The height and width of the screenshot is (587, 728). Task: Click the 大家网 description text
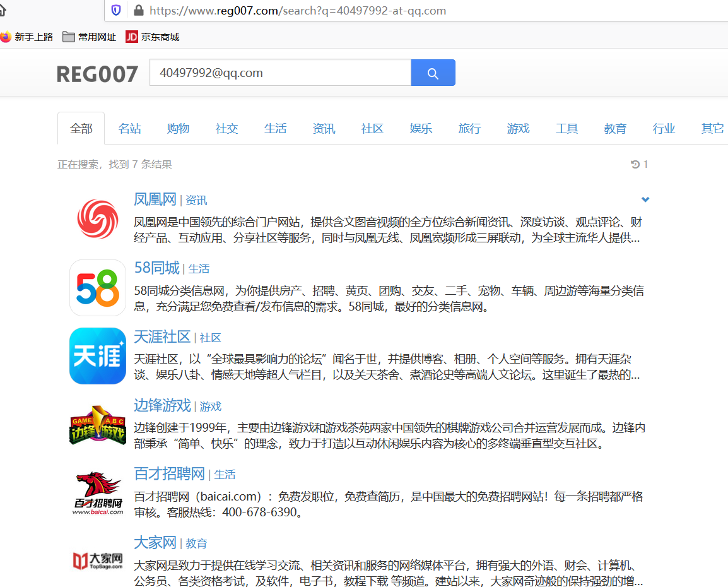click(388, 573)
